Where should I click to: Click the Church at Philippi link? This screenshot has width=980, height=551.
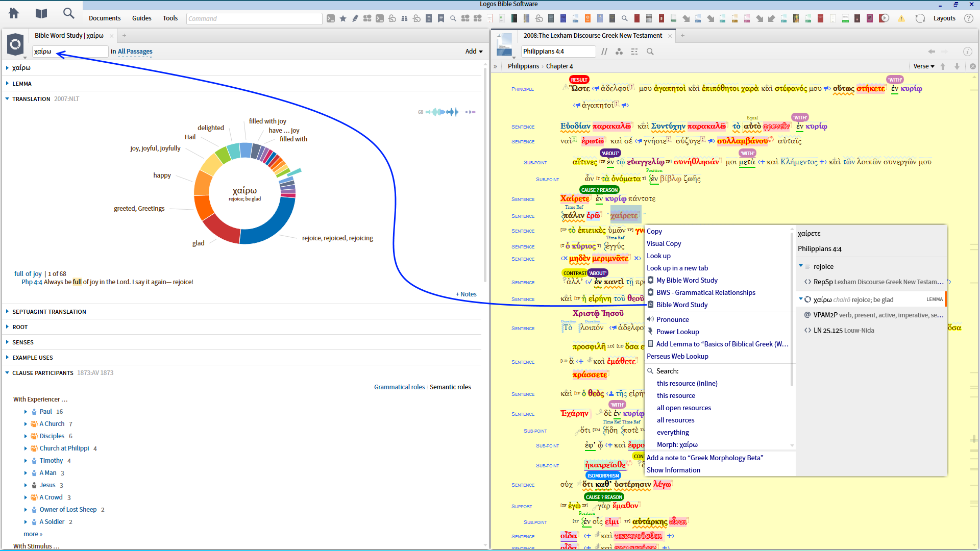[x=64, y=448]
